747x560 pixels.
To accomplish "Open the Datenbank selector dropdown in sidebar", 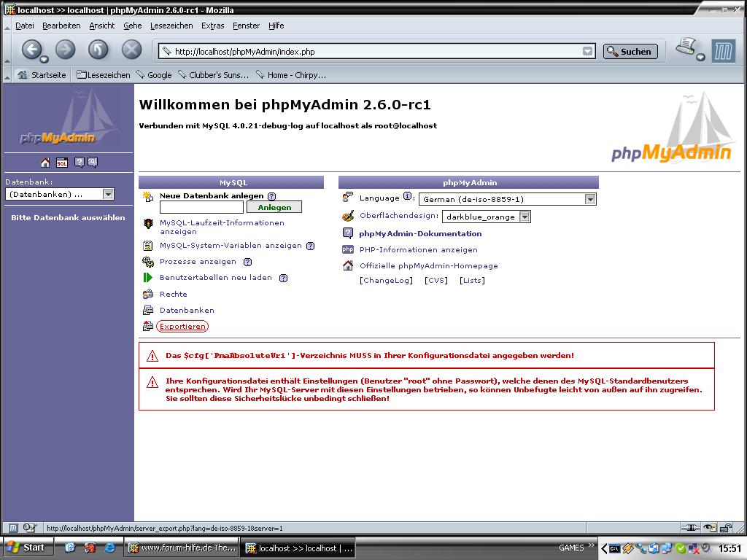I will point(108,195).
